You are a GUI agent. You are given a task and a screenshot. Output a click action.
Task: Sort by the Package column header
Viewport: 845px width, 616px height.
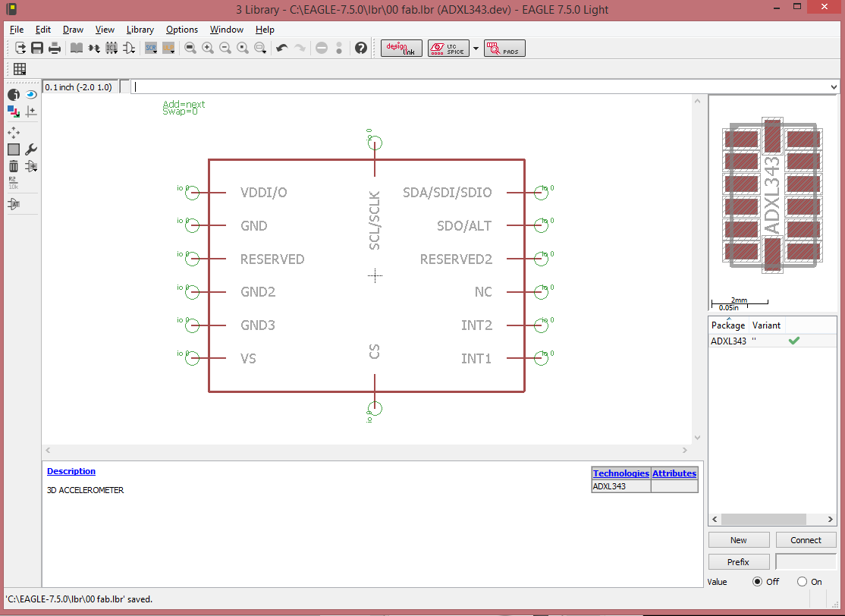[728, 325]
